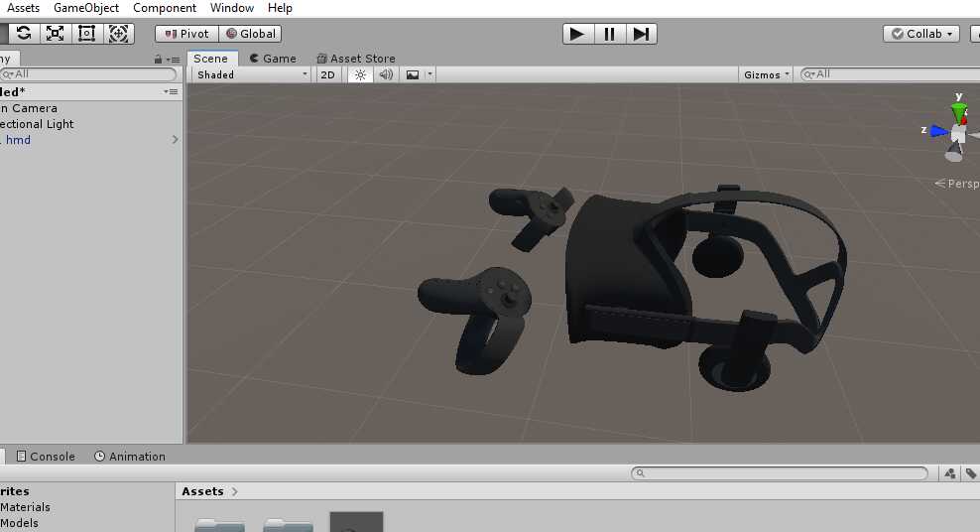
Task: Choose the combined Move/Rotate/Scale tool
Action: 118,33
